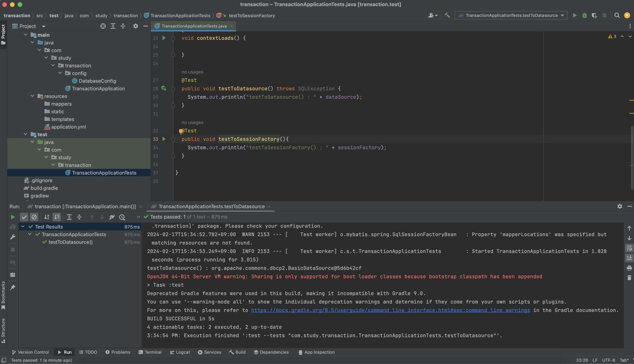Switch to transaction [:TransactionApplication.main()] run tab
The width and height of the screenshot is (634, 364).
[85, 206]
